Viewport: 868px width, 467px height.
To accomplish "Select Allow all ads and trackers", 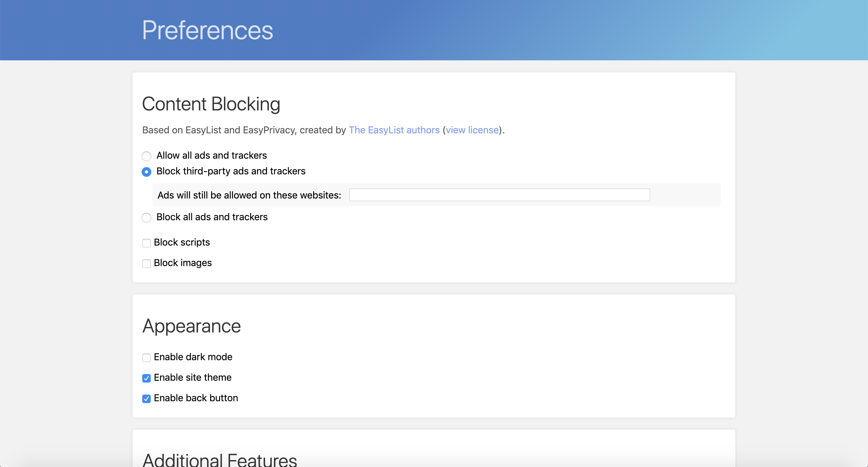I will [146, 156].
